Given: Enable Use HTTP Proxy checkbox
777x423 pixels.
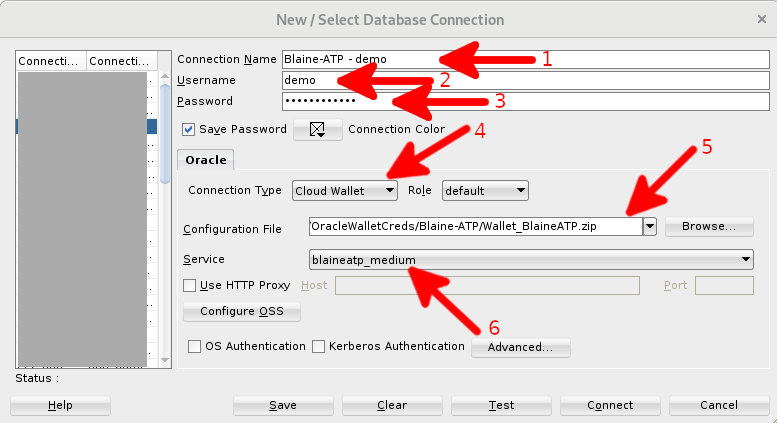Looking at the screenshot, I should click(189, 285).
